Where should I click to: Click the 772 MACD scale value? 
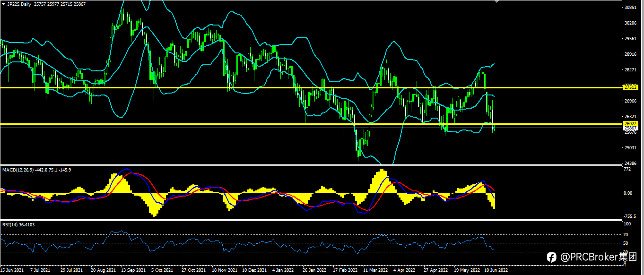pyautogui.click(x=627, y=169)
